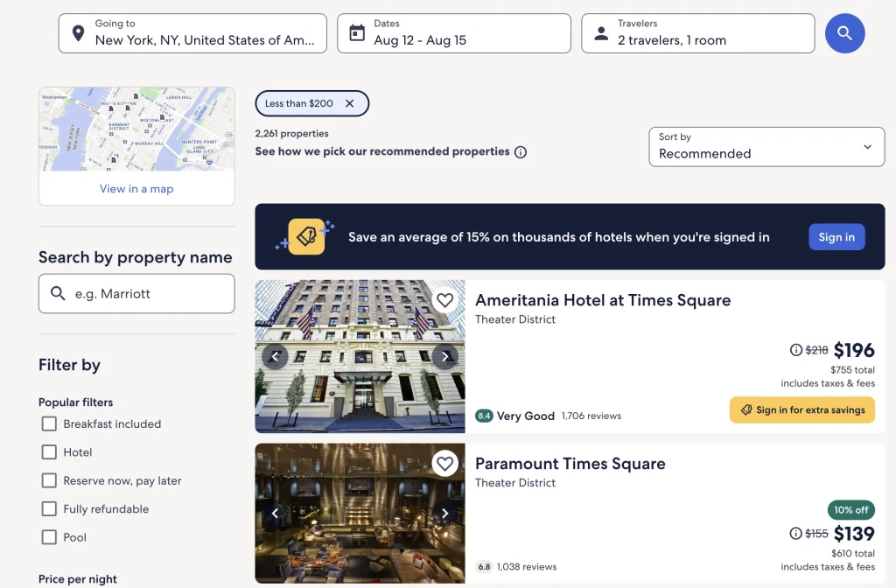Click price info icon next to $155
Viewport: 896px width, 588px height.
click(795, 533)
